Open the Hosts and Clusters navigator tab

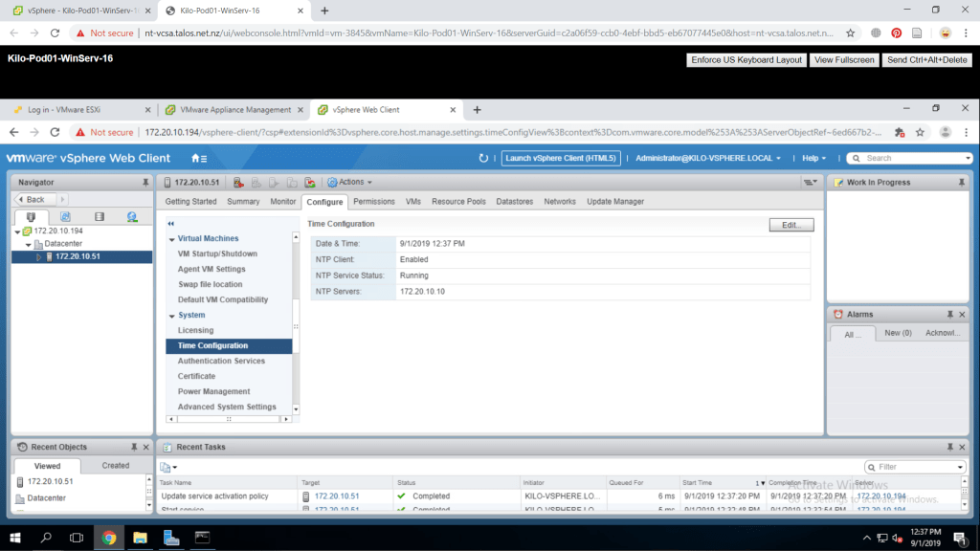coord(31,217)
